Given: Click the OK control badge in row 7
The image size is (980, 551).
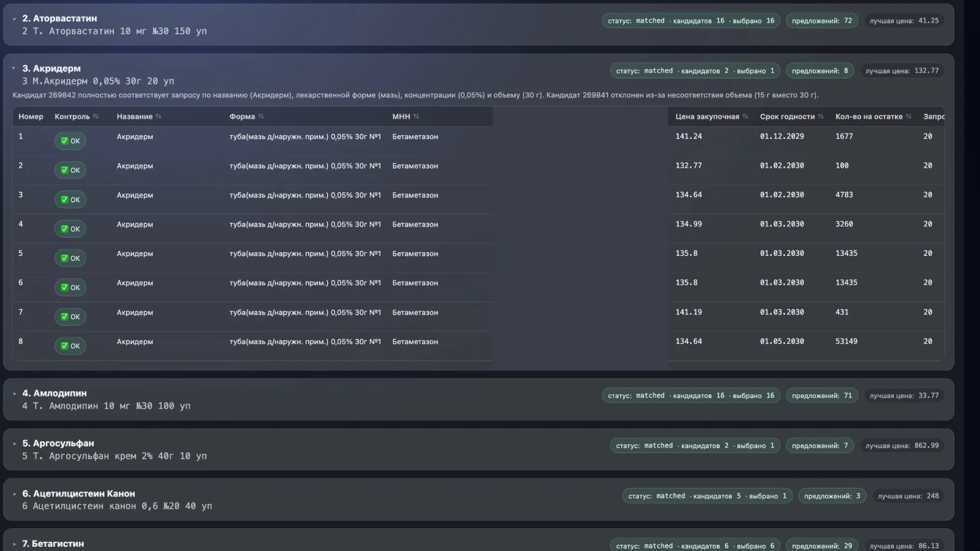Looking at the screenshot, I should click(x=70, y=317).
